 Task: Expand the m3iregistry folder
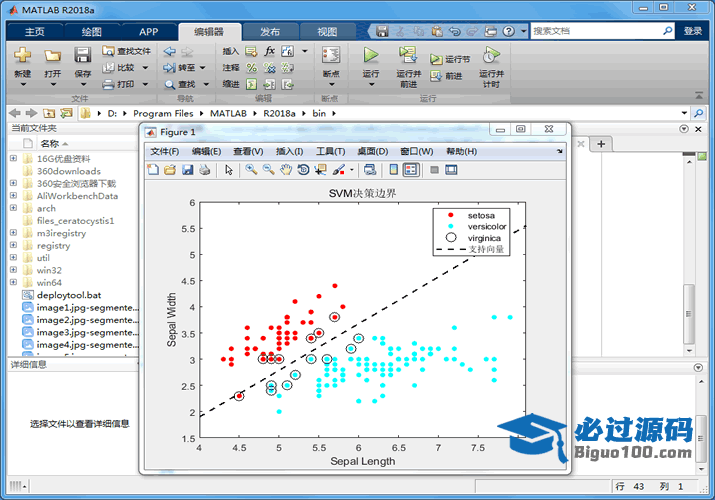(13, 233)
